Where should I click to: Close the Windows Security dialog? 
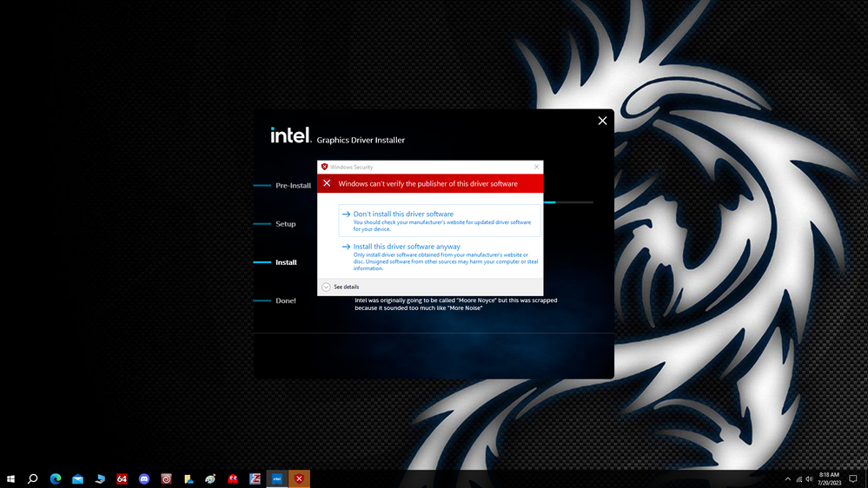coord(536,167)
